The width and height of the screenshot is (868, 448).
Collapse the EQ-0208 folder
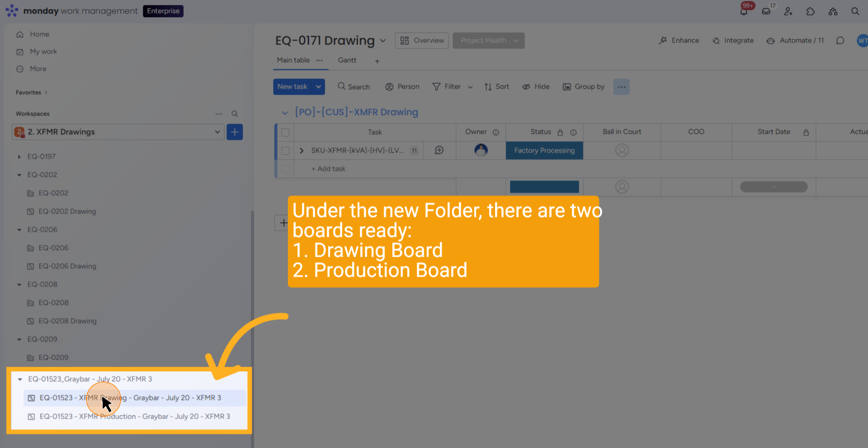[19, 285]
